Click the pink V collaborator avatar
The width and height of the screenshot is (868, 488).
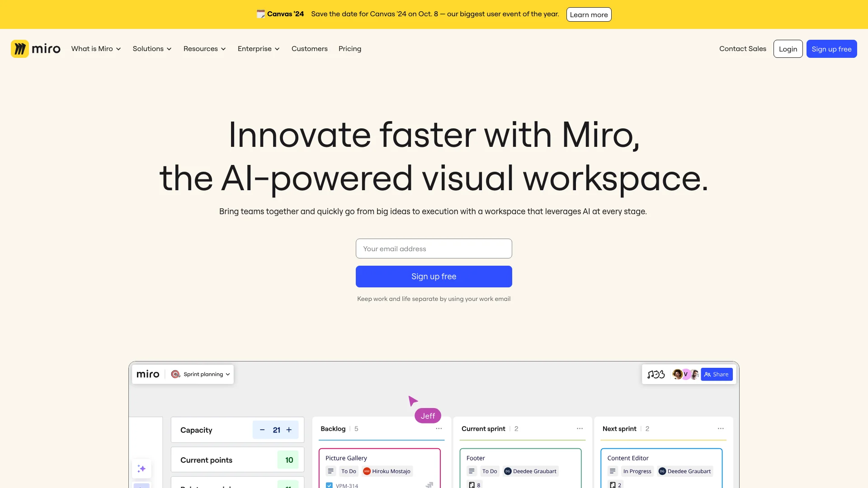[686, 374]
